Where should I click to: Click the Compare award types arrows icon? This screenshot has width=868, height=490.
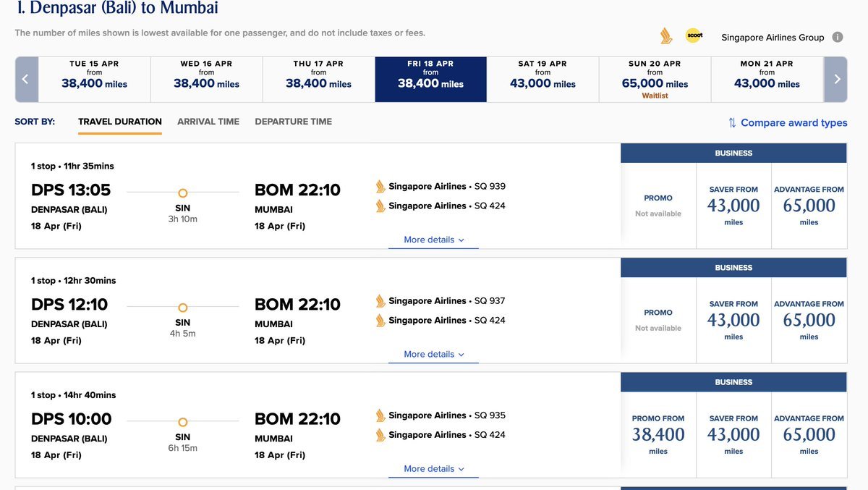tap(732, 123)
